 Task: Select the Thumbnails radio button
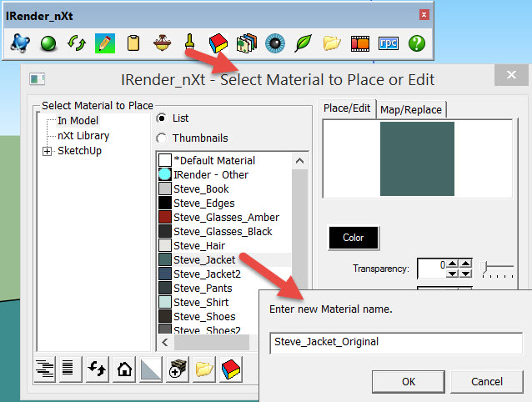pos(161,138)
